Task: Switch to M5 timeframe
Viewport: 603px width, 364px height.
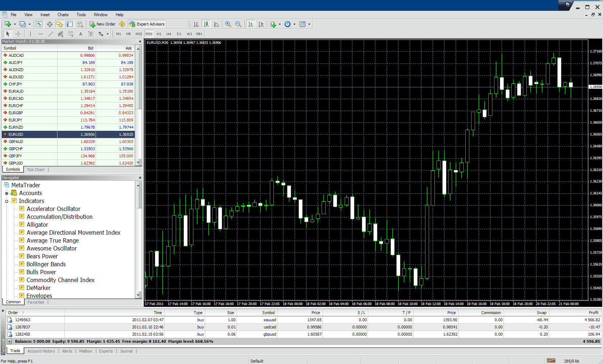Action: tap(129, 34)
